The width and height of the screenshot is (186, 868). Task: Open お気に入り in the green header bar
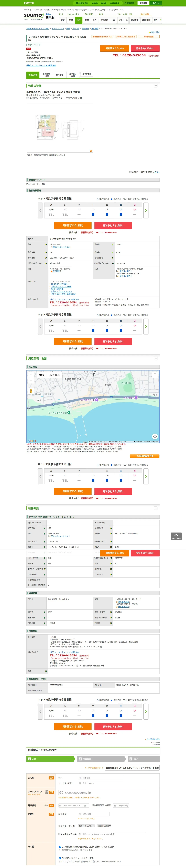coord(82,3)
